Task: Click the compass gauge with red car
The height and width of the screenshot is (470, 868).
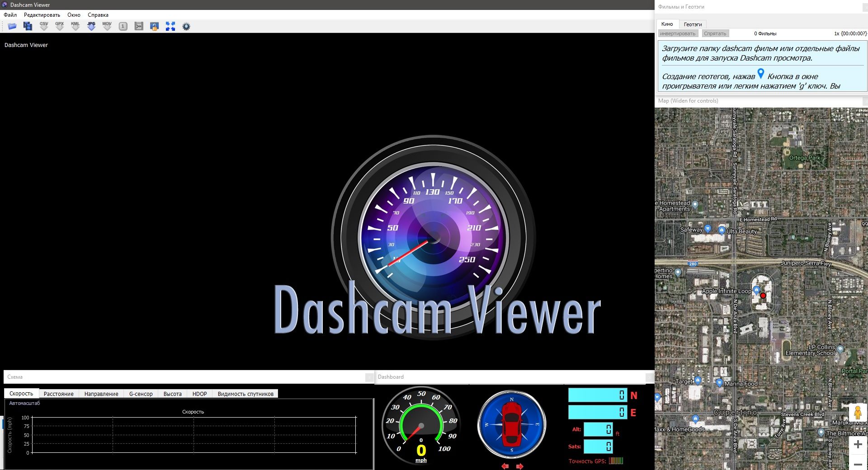Action: tap(512, 425)
